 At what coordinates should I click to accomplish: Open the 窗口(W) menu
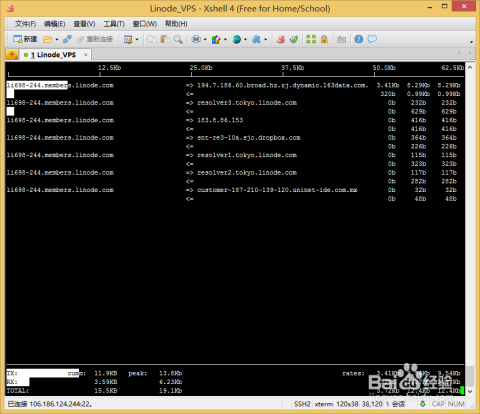[x=145, y=24]
